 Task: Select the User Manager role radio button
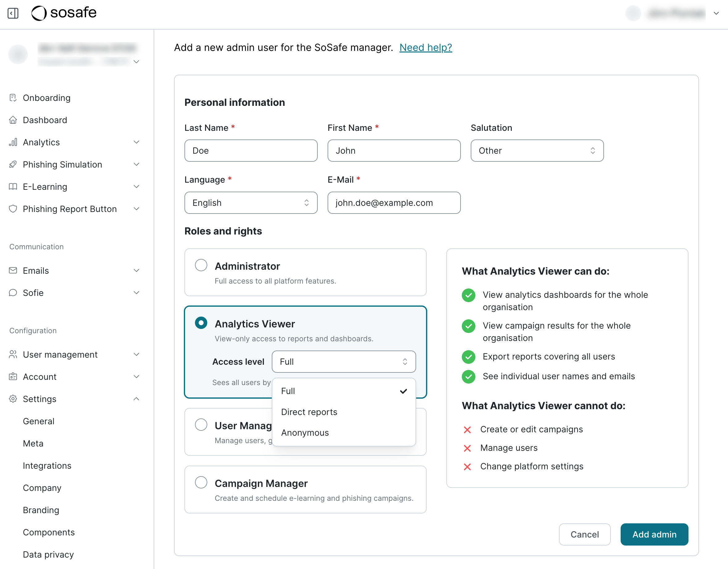(201, 425)
